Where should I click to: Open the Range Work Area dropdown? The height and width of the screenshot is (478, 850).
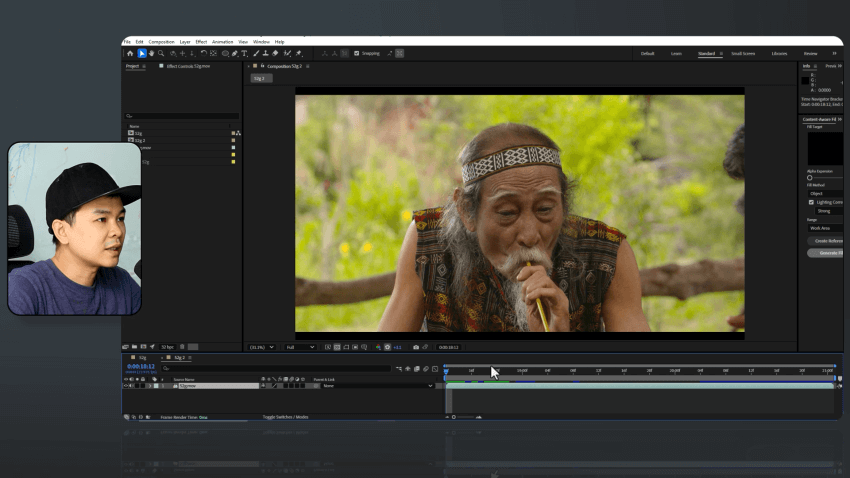pyautogui.click(x=826, y=228)
